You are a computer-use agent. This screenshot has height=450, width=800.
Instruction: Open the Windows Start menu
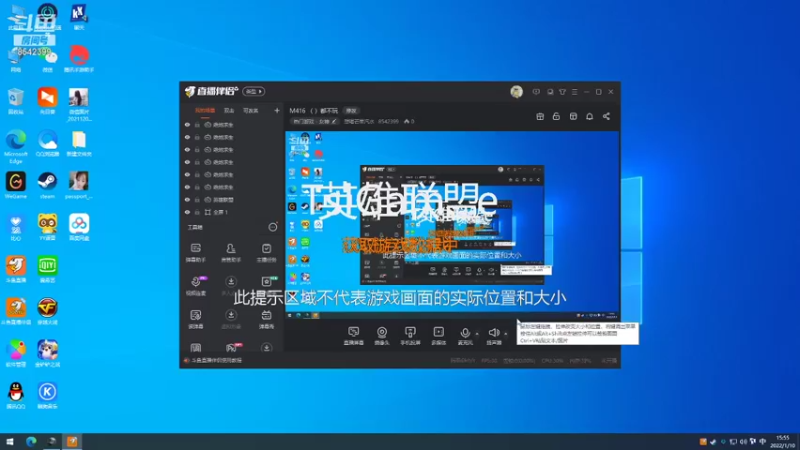pyautogui.click(x=9, y=441)
